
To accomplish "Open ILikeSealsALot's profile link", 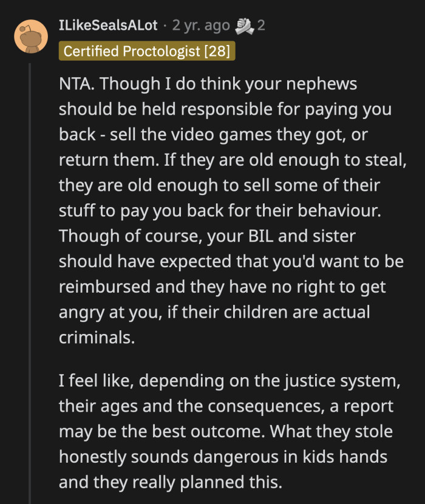I will pyautogui.click(x=109, y=25).
